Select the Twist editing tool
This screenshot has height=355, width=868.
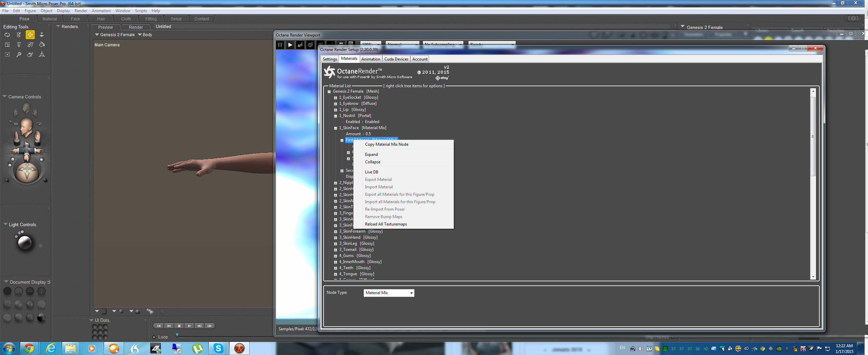pos(19,34)
